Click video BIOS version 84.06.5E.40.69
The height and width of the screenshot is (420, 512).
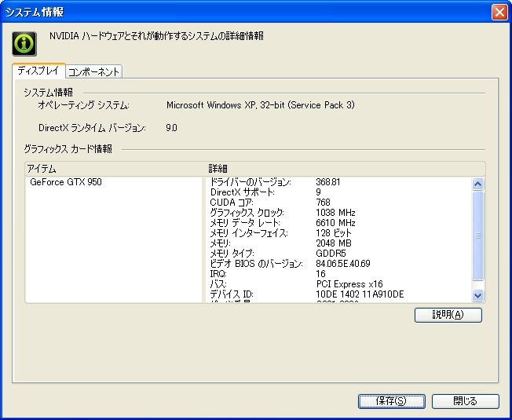click(343, 264)
